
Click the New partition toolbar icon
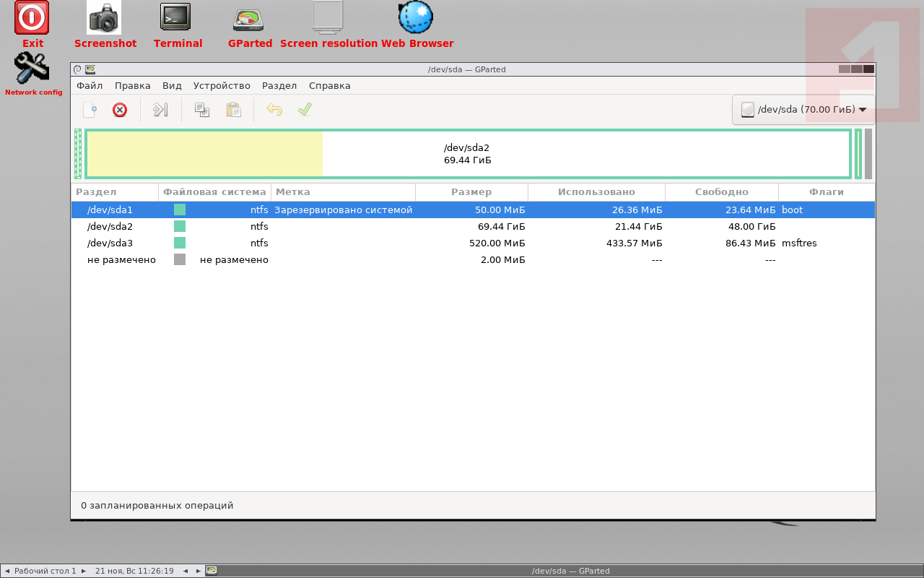90,110
